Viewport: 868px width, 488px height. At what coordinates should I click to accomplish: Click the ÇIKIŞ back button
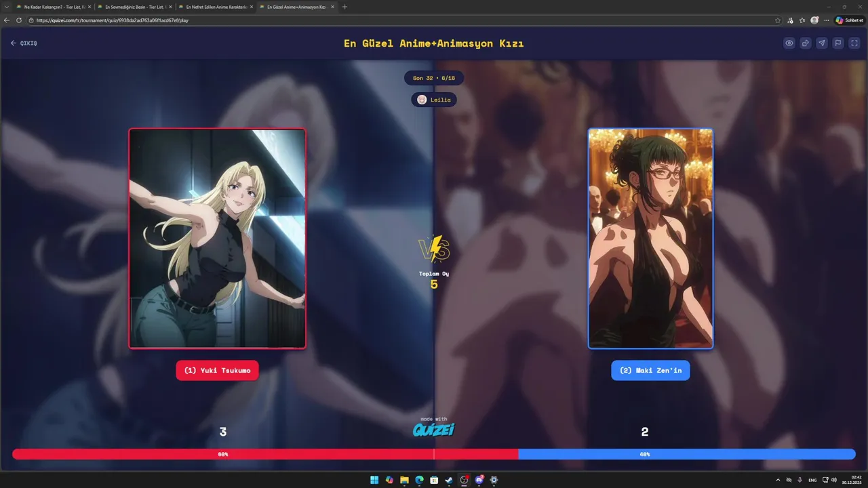24,43
